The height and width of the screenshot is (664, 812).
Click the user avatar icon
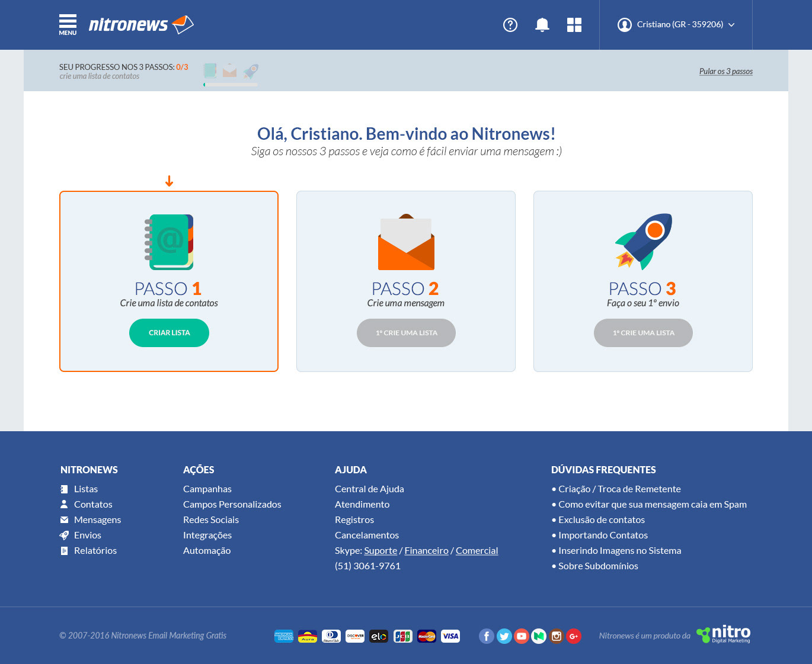coord(625,24)
